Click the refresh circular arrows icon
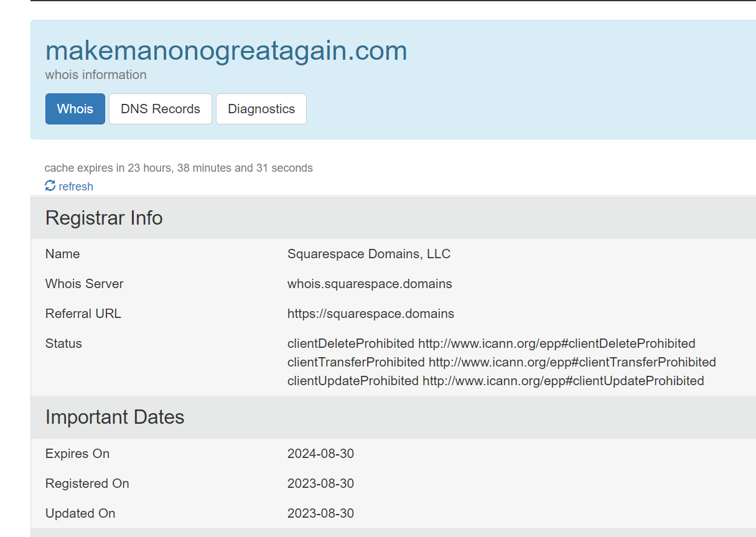Viewport: 756px width, 537px height. [x=50, y=186]
